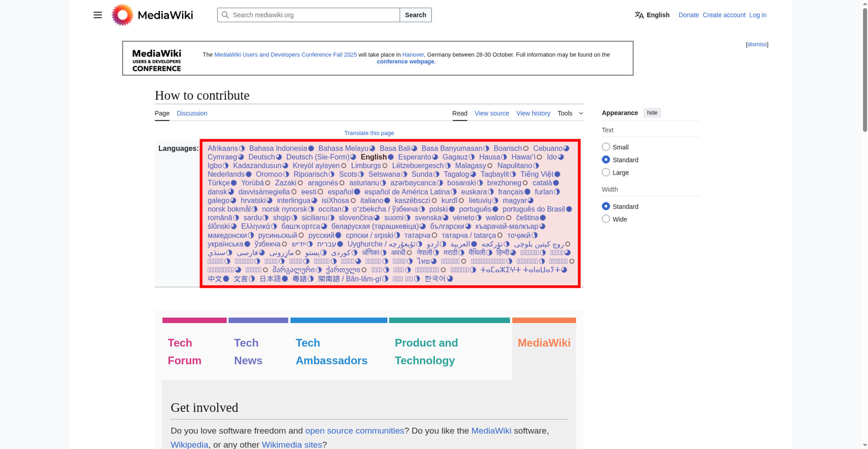Image resolution: width=868 pixels, height=449 pixels.
Task: Click translation progress icon next to Deutsch
Action: [279, 157]
